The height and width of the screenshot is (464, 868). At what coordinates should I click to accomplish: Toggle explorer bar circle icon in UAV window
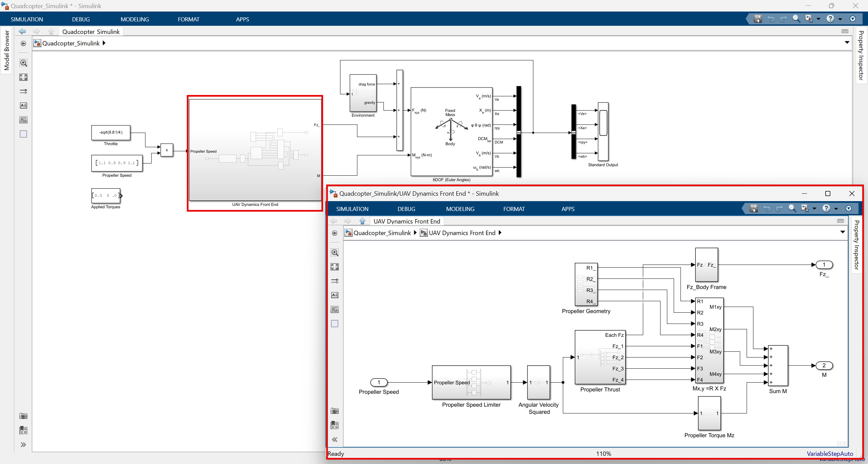335,233
